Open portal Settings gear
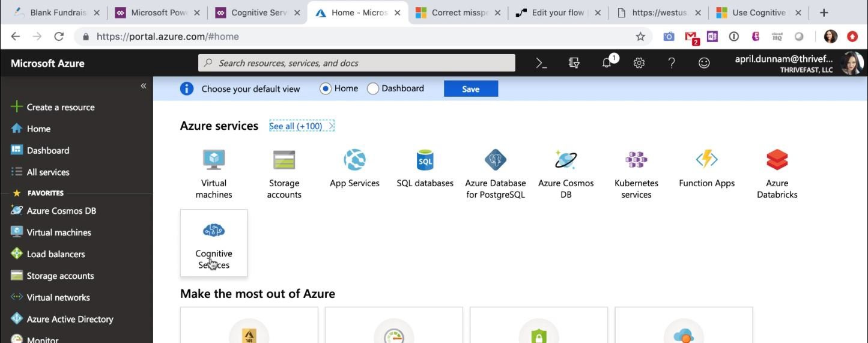The image size is (868, 343). pos(639,63)
